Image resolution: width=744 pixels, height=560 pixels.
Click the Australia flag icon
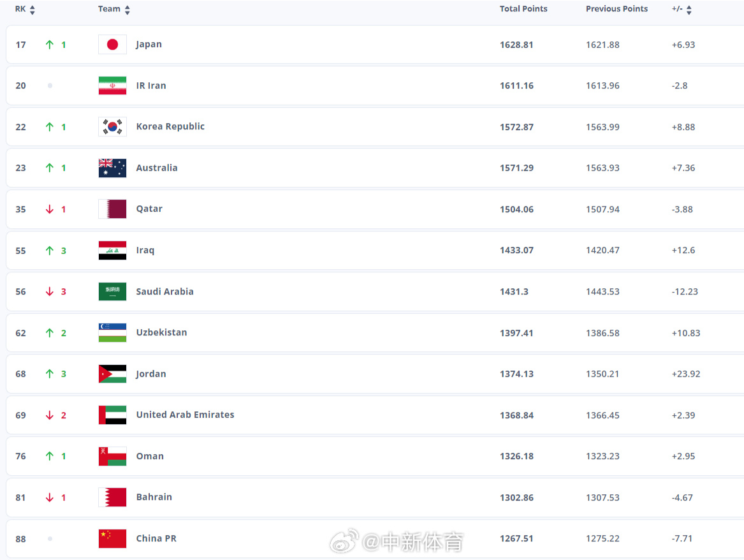click(x=112, y=168)
